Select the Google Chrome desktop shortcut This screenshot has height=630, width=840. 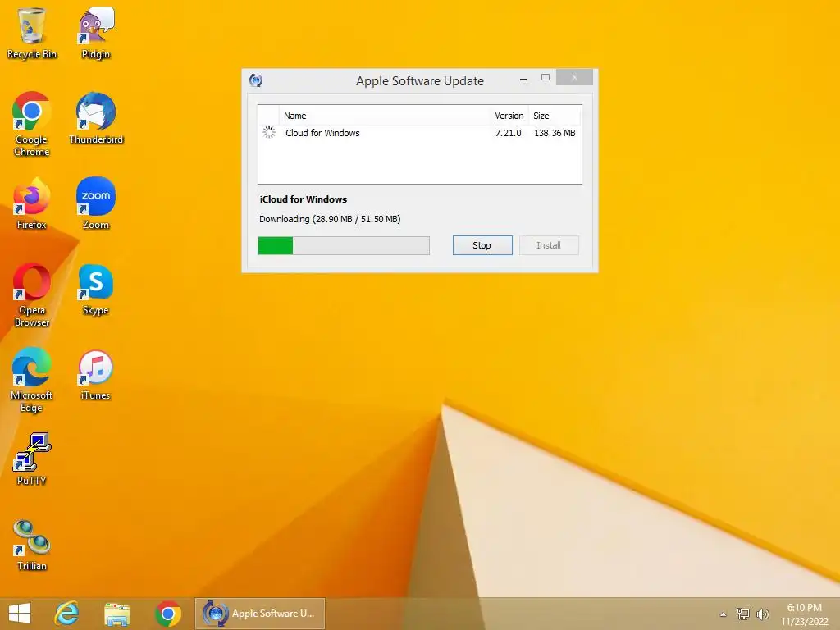pyautogui.click(x=32, y=124)
